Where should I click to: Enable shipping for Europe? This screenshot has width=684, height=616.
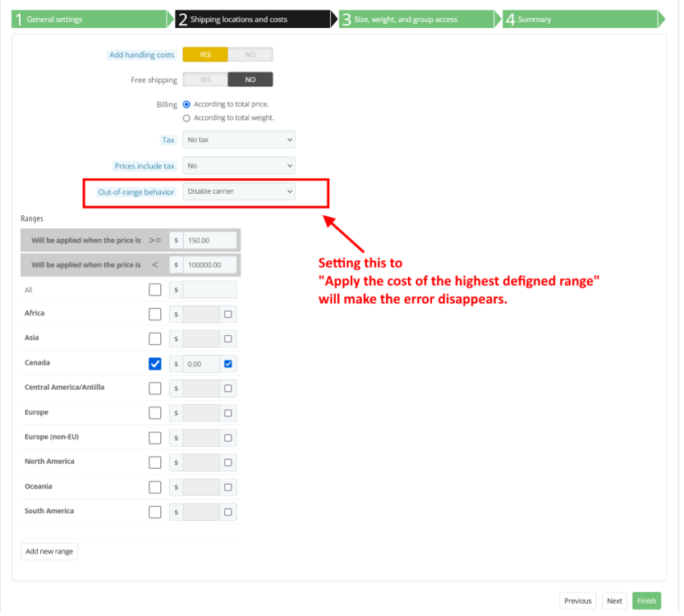pyautogui.click(x=154, y=412)
